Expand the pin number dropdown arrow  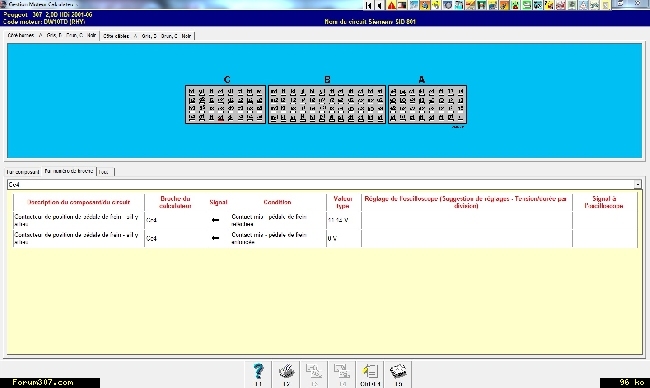638,184
